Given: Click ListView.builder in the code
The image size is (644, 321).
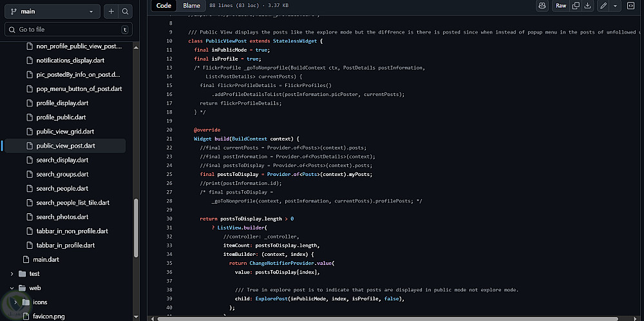Looking at the screenshot, I should tap(242, 228).
